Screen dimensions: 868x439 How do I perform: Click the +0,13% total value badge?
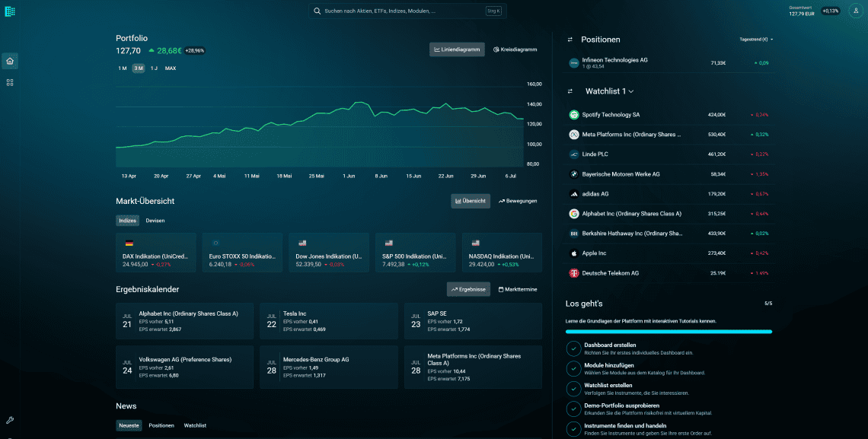tap(831, 11)
